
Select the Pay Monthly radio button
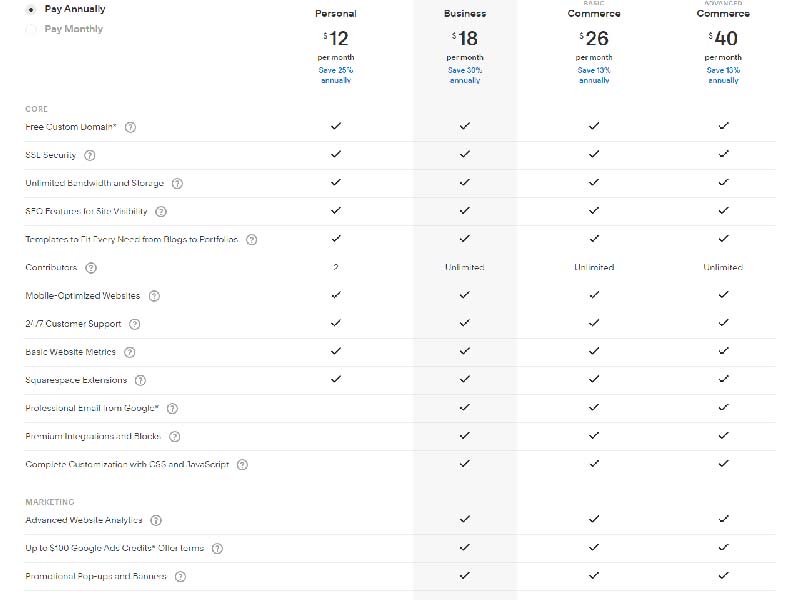point(31,29)
